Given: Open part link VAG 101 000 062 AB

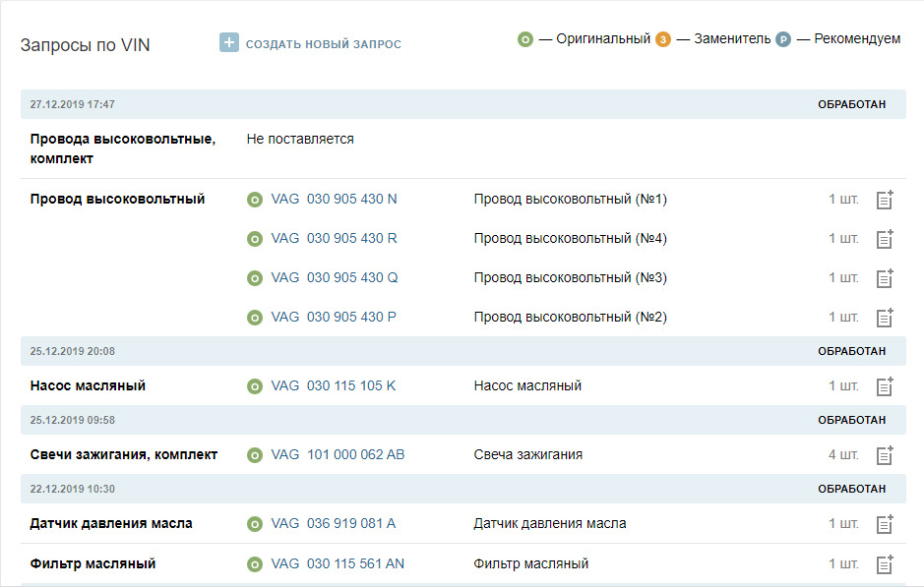Looking at the screenshot, I should pos(338,454).
